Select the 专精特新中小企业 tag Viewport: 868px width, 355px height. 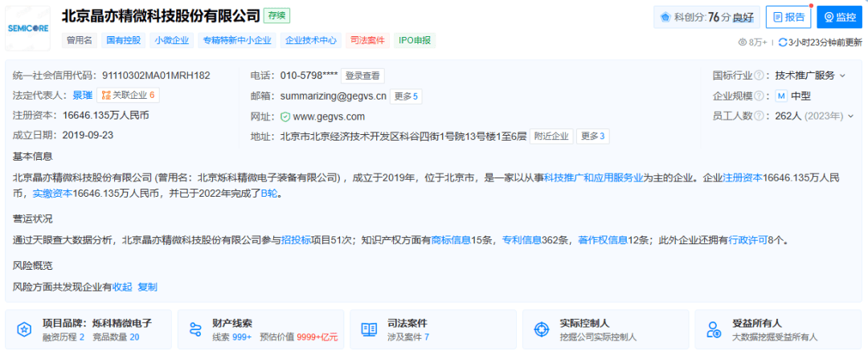click(x=236, y=39)
